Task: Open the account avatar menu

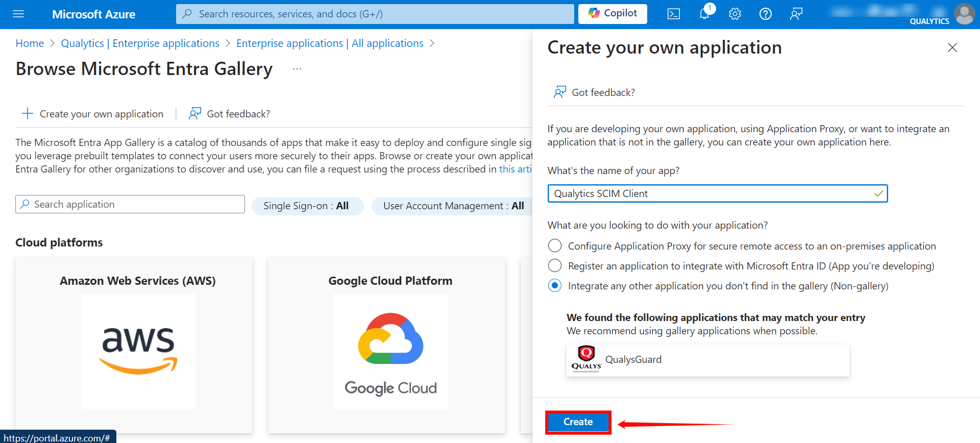Action: coord(964,14)
